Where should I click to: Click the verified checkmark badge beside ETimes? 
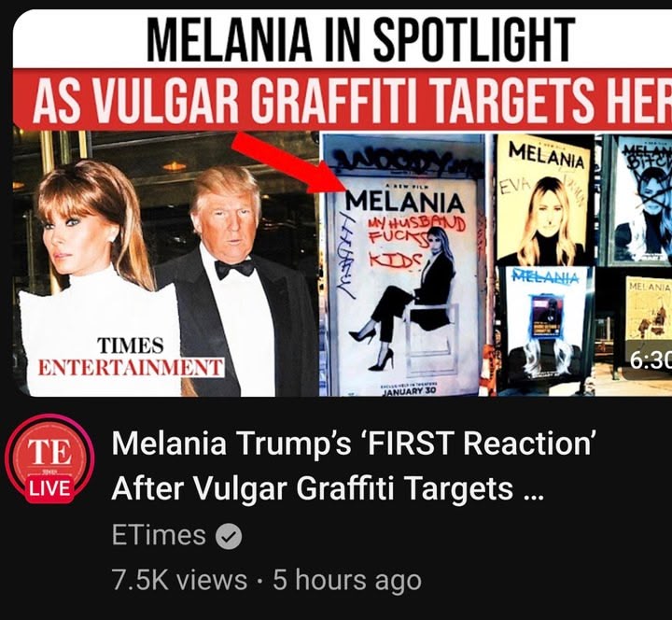tap(229, 536)
